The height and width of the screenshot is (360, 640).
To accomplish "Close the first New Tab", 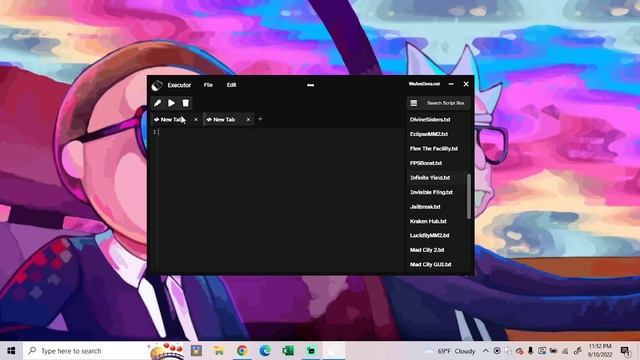I will point(196,120).
